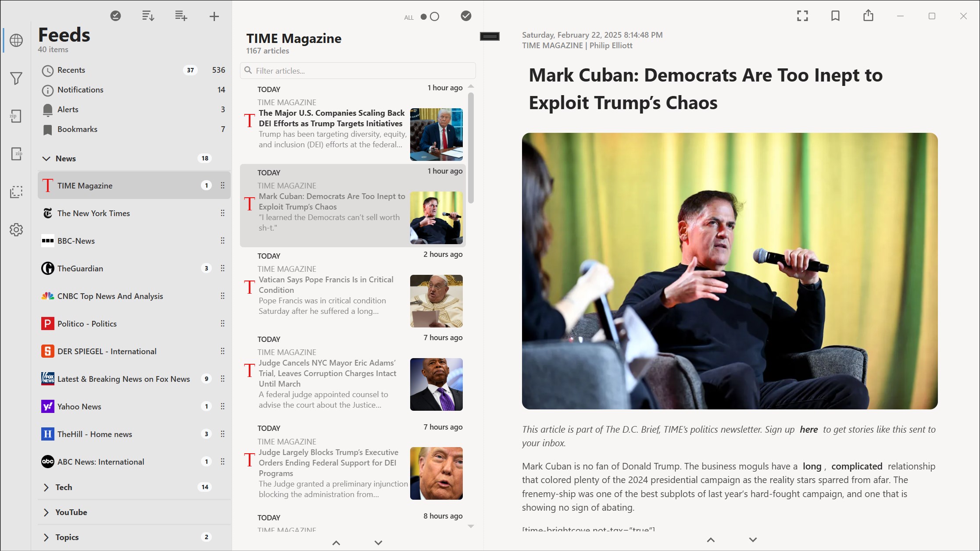Share the open article
The width and height of the screenshot is (980, 551).
coord(868,16)
